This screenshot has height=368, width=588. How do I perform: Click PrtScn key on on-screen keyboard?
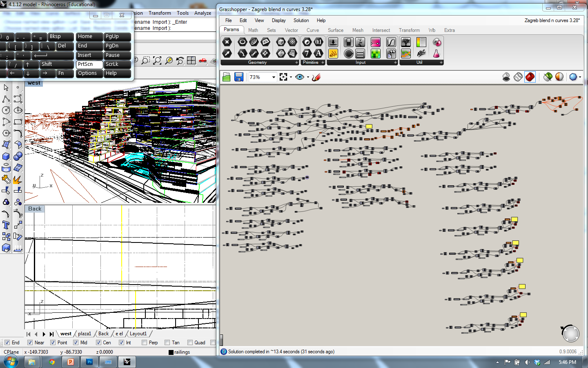(x=89, y=64)
